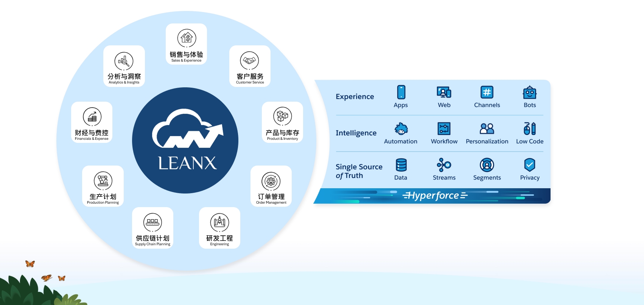Click the Sales & Experience house icon

[187, 38]
